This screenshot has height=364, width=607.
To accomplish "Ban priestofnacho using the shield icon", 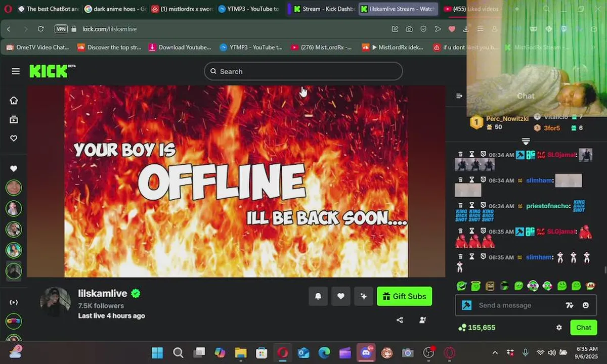I will coord(483,205).
